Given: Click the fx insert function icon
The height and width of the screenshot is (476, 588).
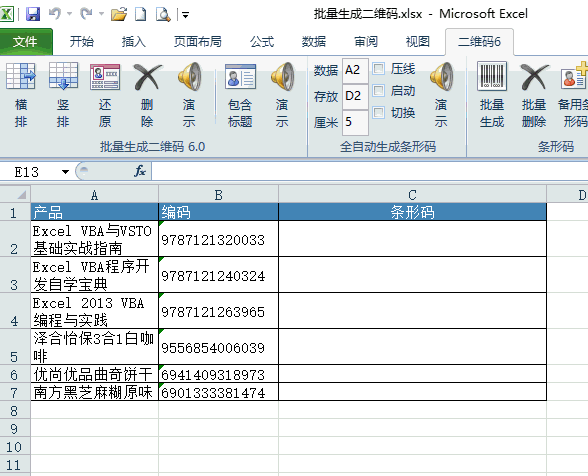Looking at the screenshot, I should tap(140, 171).
